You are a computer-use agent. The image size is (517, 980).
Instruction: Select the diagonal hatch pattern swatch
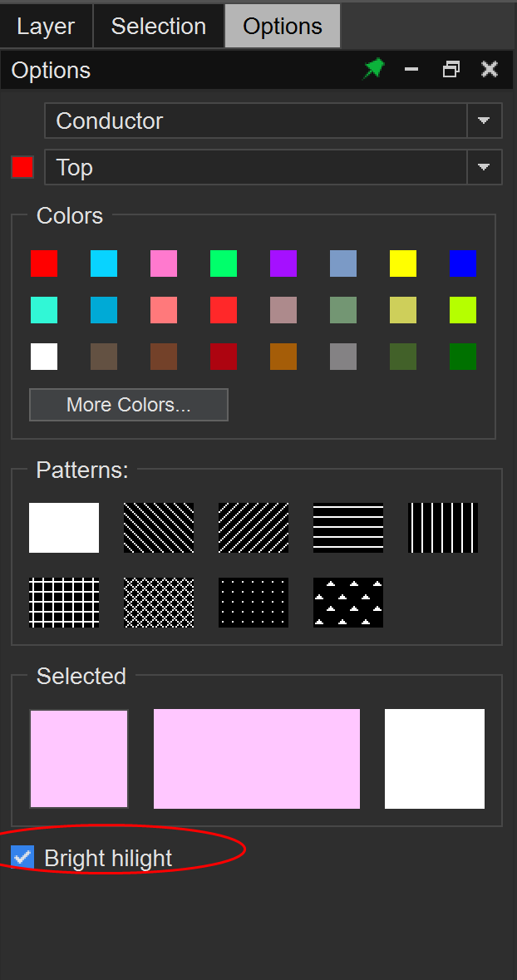[x=159, y=528]
